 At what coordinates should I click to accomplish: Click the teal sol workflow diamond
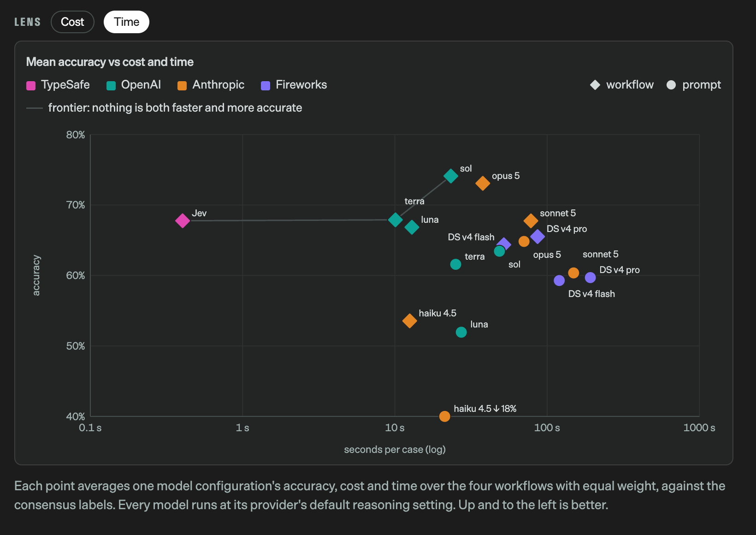coord(451,176)
